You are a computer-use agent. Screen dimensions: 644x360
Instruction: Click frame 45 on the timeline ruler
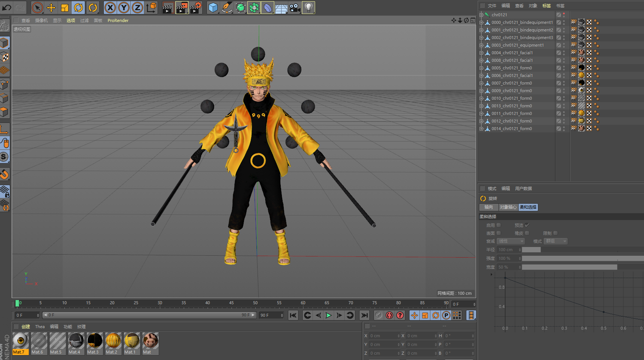pos(231,303)
